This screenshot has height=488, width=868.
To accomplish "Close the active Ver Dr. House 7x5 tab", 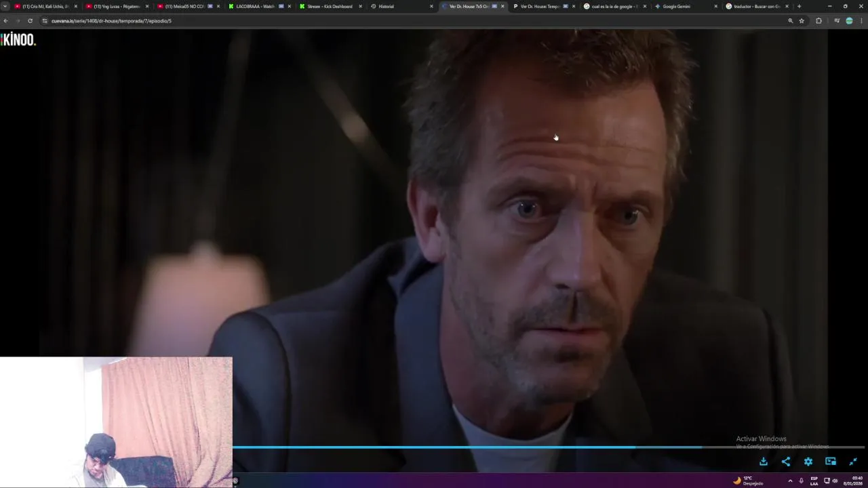I will pos(502,6).
